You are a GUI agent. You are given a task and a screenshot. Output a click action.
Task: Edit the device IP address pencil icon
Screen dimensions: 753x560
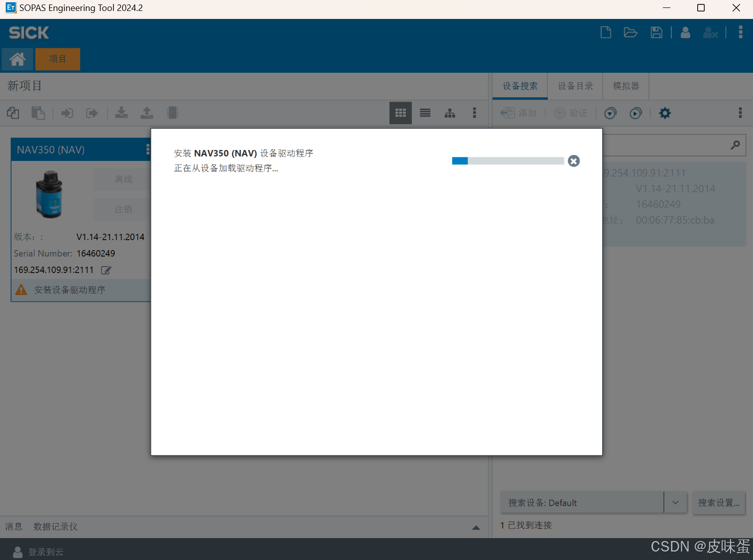tap(106, 270)
